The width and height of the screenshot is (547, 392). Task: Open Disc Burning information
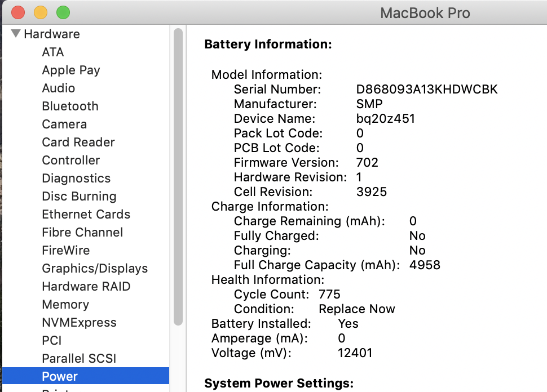79,197
